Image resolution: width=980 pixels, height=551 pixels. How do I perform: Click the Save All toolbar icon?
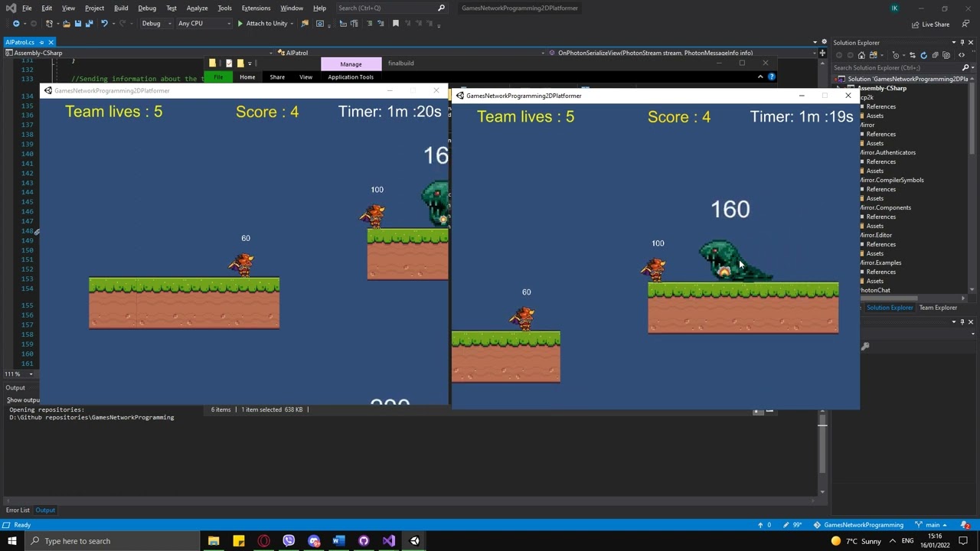89,24
